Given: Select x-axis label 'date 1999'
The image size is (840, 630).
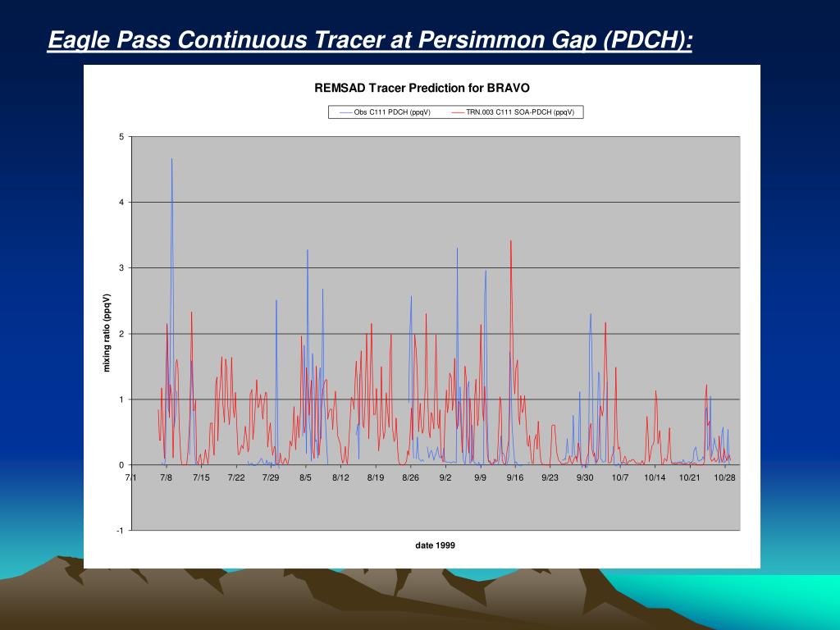Looking at the screenshot, I should 435,546.
